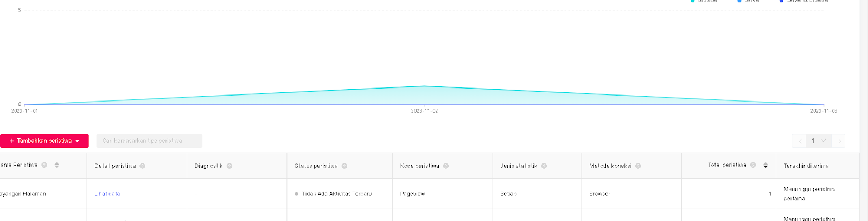868x221 pixels.
Task: Open Detail peristiwa help tooltip icon
Action: tap(142, 166)
